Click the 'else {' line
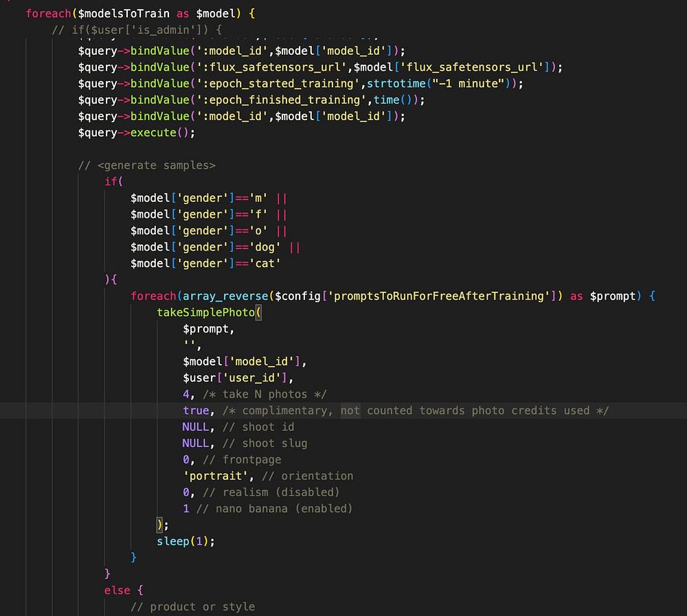 (124, 591)
